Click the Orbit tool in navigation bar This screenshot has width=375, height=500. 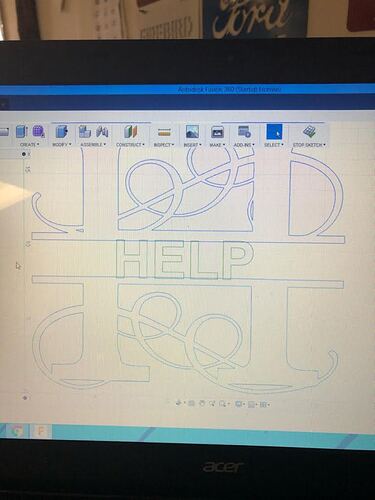pos(179,403)
